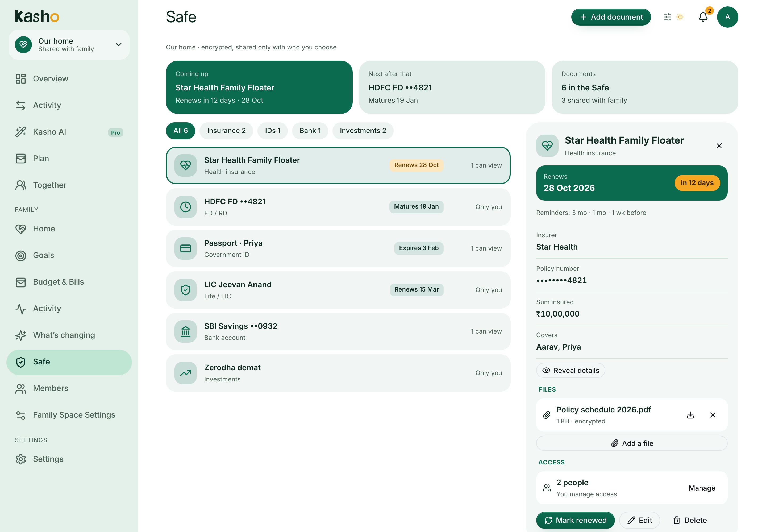Click the Together people icon

pos(21,185)
